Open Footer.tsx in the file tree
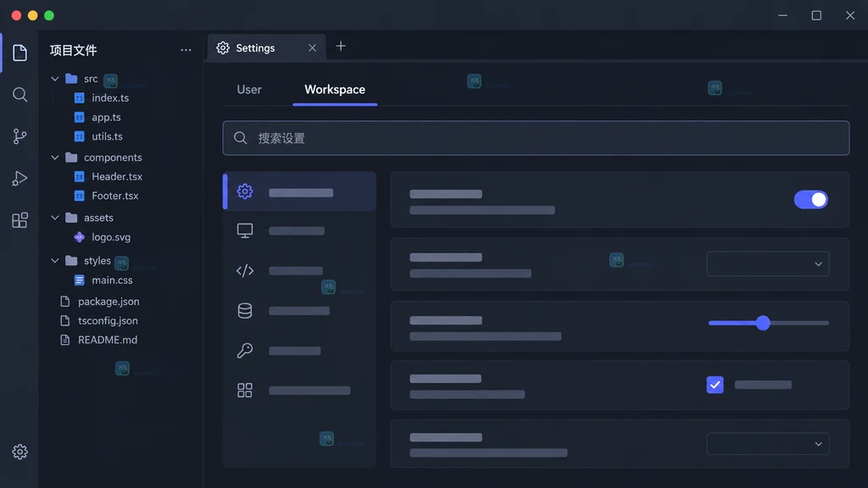Image resolution: width=868 pixels, height=488 pixels. 115,196
